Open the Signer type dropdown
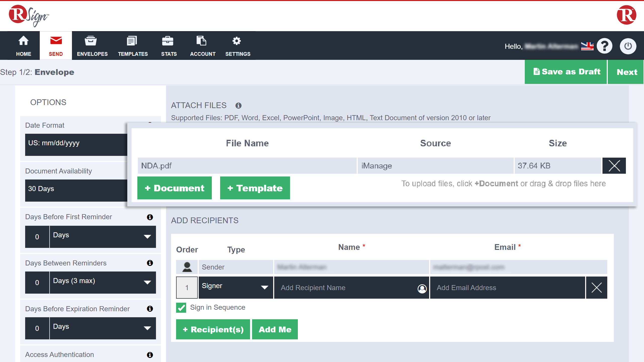The image size is (644, 362). [236, 287]
